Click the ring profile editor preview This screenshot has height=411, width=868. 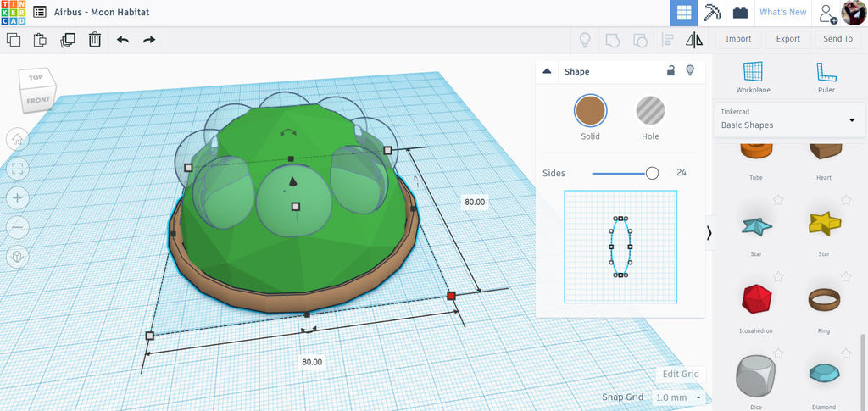tap(620, 247)
